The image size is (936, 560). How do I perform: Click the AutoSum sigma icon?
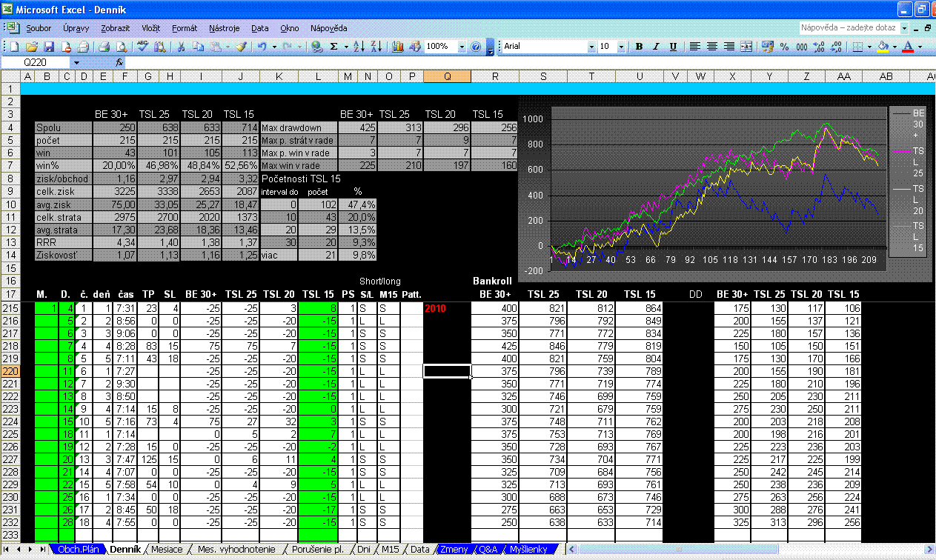click(333, 46)
